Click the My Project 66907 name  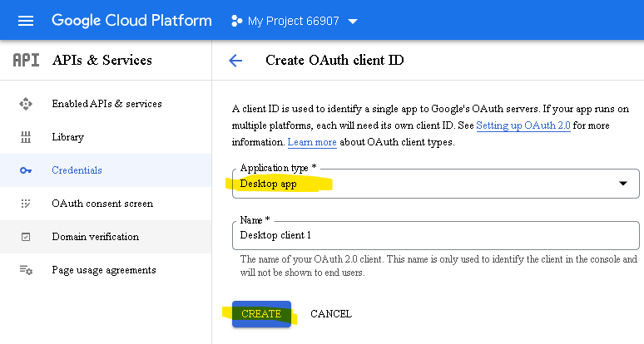[293, 21]
